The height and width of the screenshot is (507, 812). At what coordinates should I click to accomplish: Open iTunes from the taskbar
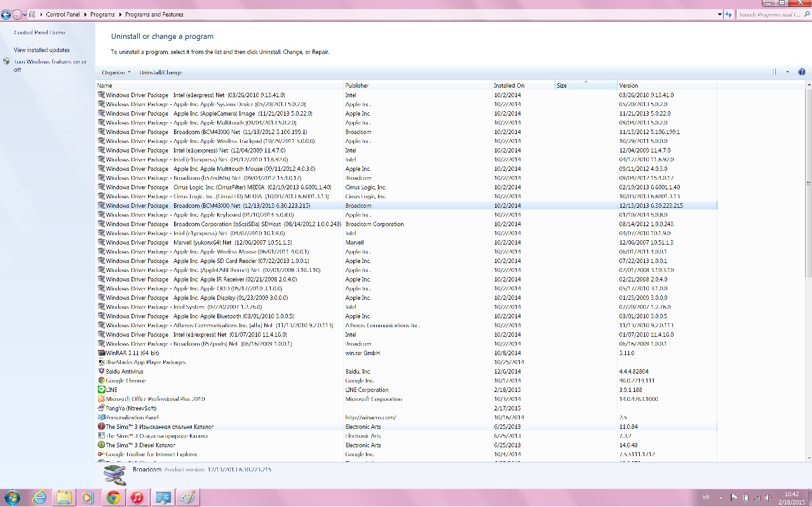click(x=137, y=497)
